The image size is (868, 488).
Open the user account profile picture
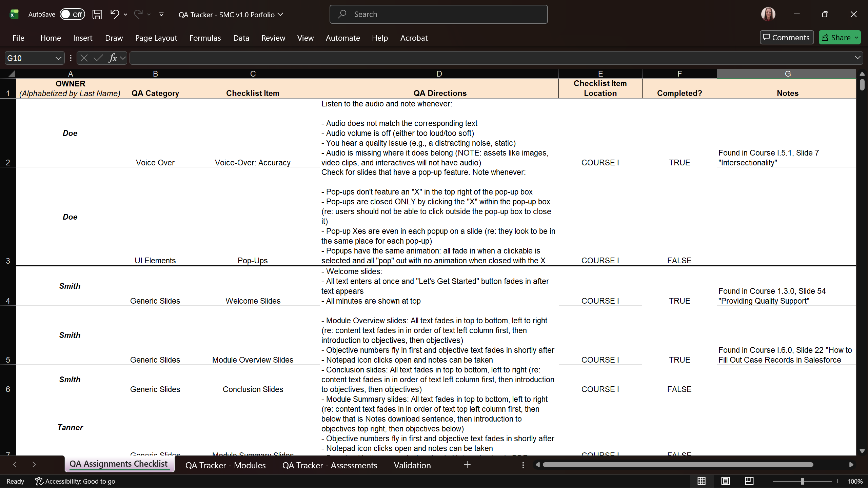(768, 14)
